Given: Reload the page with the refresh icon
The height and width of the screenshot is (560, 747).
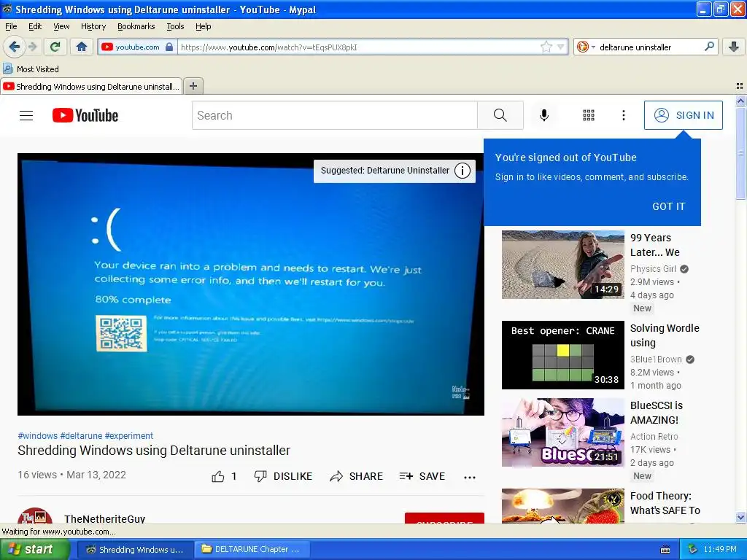Looking at the screenshot, I should coord(55,47).
